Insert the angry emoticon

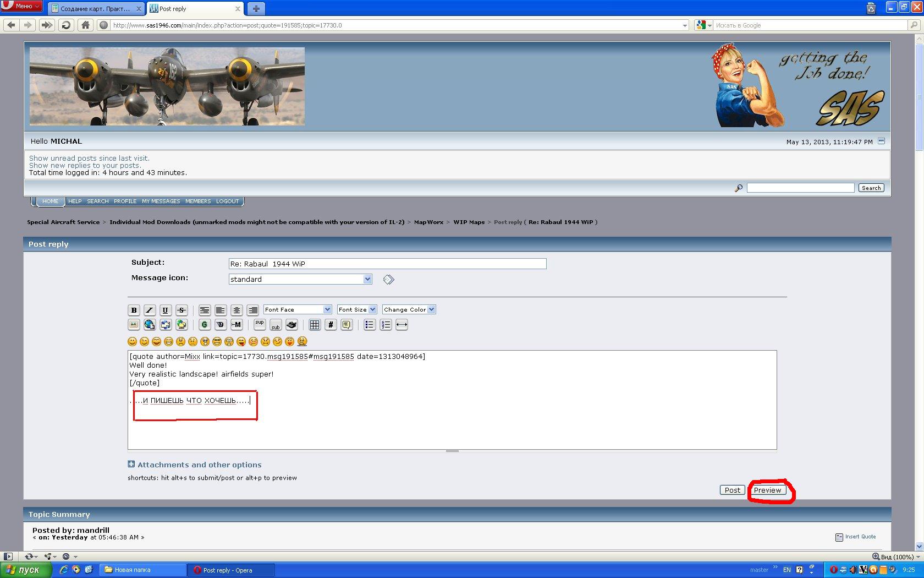(181, 342)
